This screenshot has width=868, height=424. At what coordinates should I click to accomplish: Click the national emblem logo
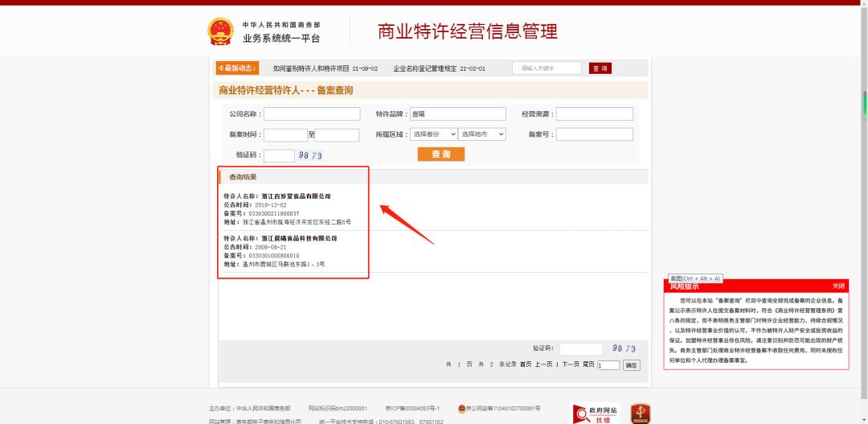pos(221,31)
